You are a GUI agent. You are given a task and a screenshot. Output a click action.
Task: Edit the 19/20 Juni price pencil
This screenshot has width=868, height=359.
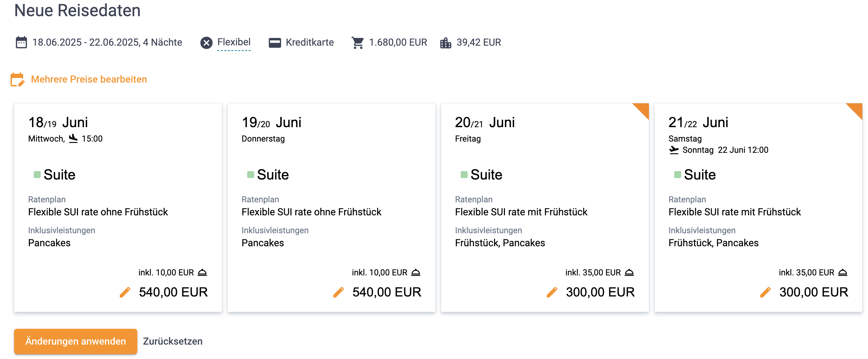338,292
